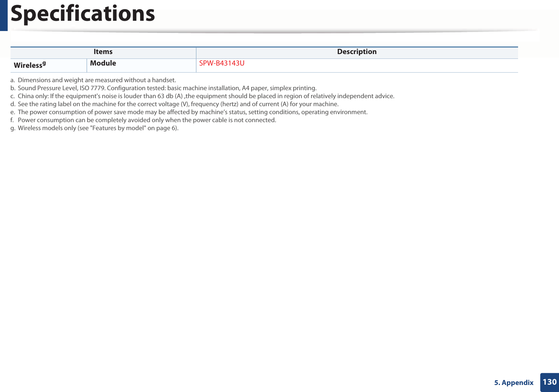Viewport: 559px width, 392px height.
Task: Click the "Module" table cell
Action: 141,65
